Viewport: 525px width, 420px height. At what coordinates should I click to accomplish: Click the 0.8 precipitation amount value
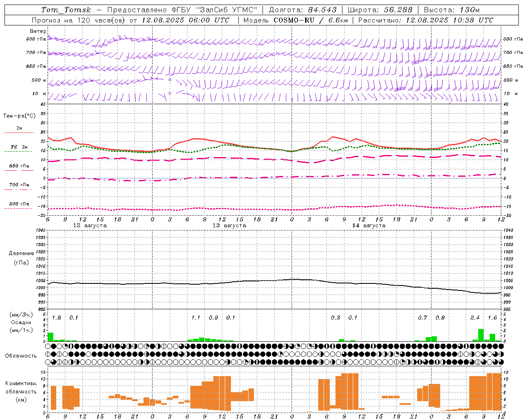tap(440, 318)
